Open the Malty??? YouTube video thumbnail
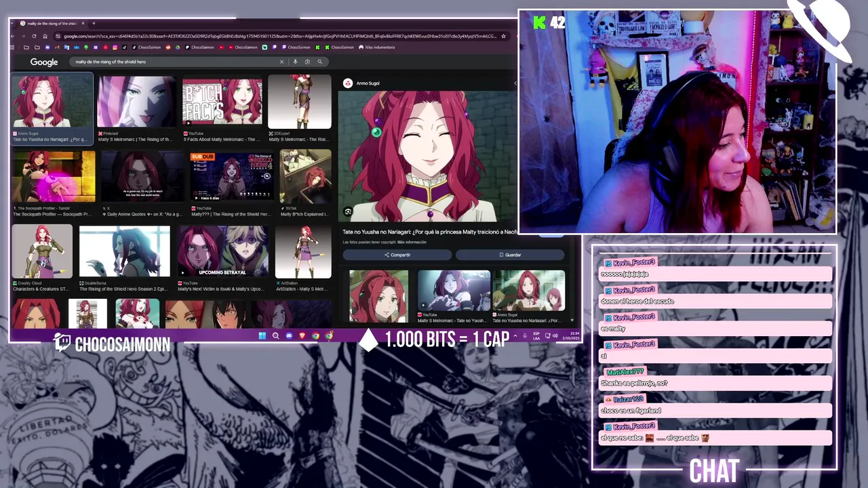The width and height of the screenshot is (868, 488). [231, 176]
